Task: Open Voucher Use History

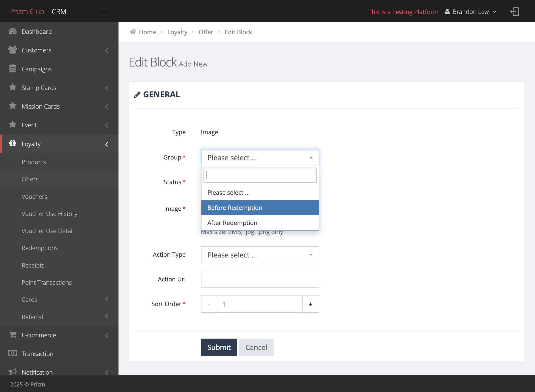Action: pos(49,214)
